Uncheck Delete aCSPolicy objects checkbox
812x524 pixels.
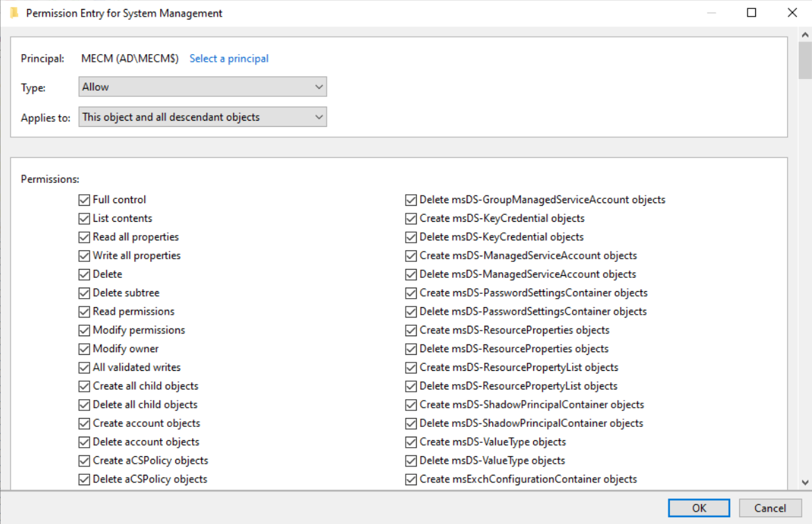[85, 480]
